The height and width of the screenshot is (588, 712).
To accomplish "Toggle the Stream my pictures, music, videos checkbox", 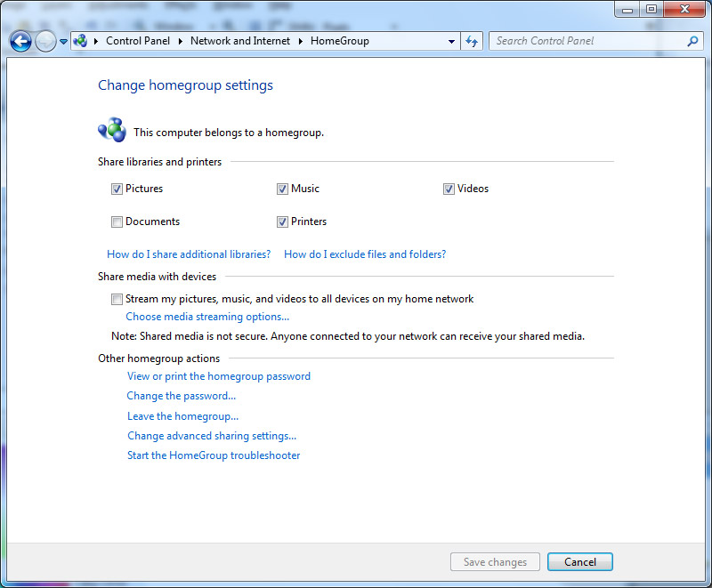I will point(117,299).
